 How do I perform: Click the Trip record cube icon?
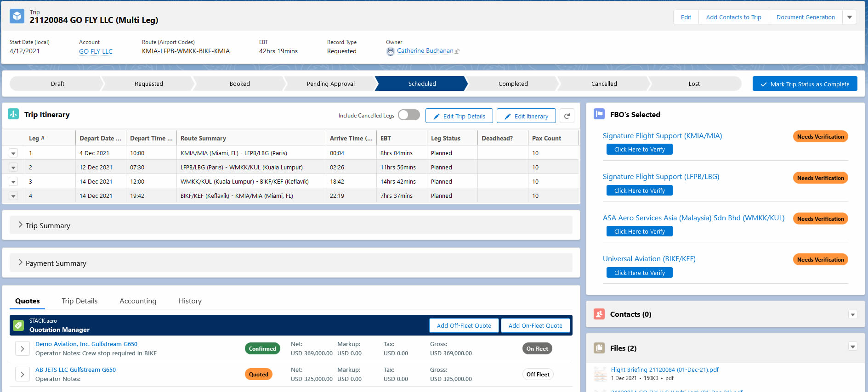17,17
